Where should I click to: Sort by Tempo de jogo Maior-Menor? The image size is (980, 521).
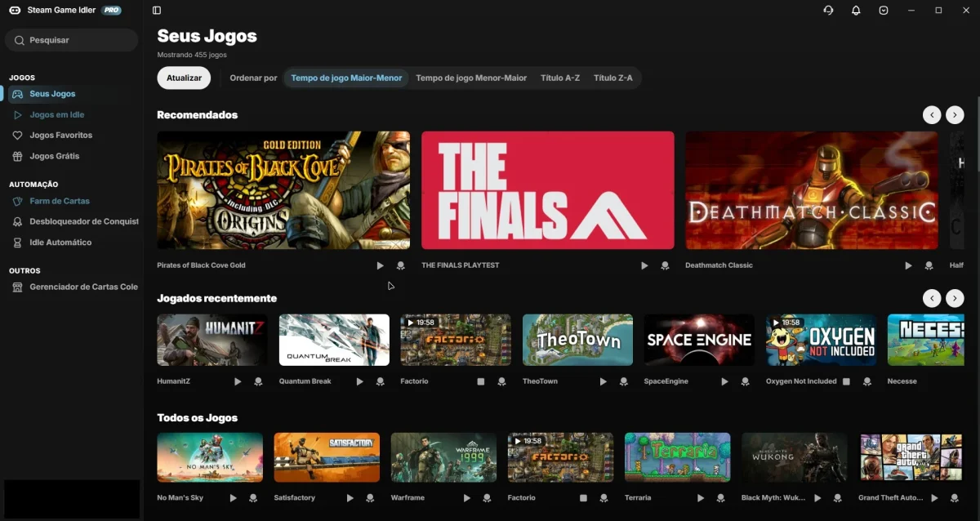(x=346, y=78)
